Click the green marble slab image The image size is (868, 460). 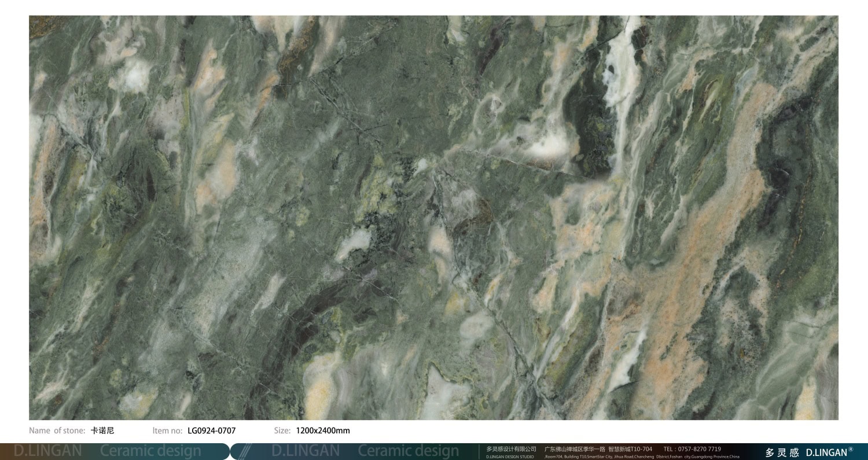point(433,217)
